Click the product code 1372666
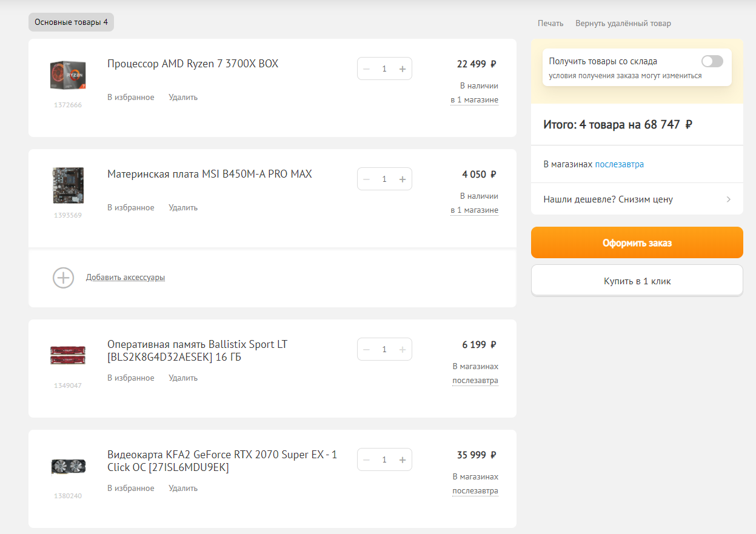This screenshot has height=534, width=756. pos(68,105)
